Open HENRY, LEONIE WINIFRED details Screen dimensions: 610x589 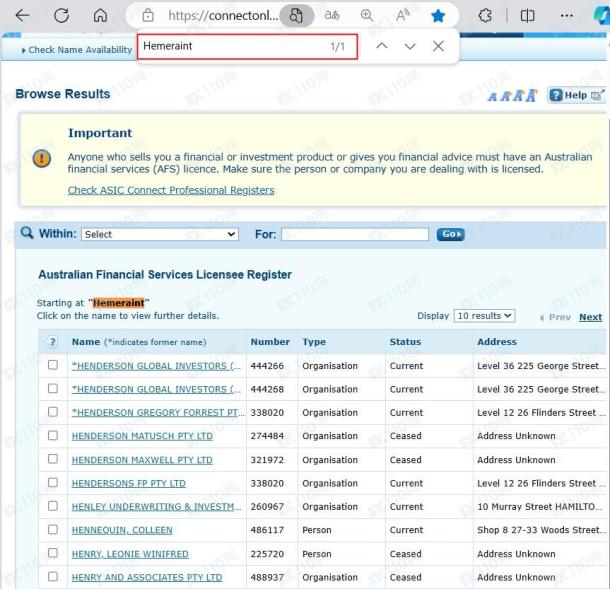click(x=130, y=554)
